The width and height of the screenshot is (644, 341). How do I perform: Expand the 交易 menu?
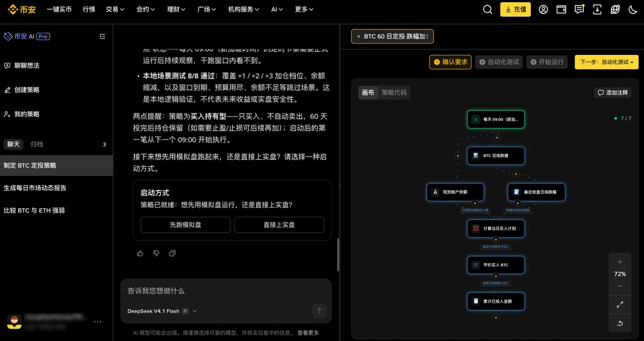[x=115, y=10]
